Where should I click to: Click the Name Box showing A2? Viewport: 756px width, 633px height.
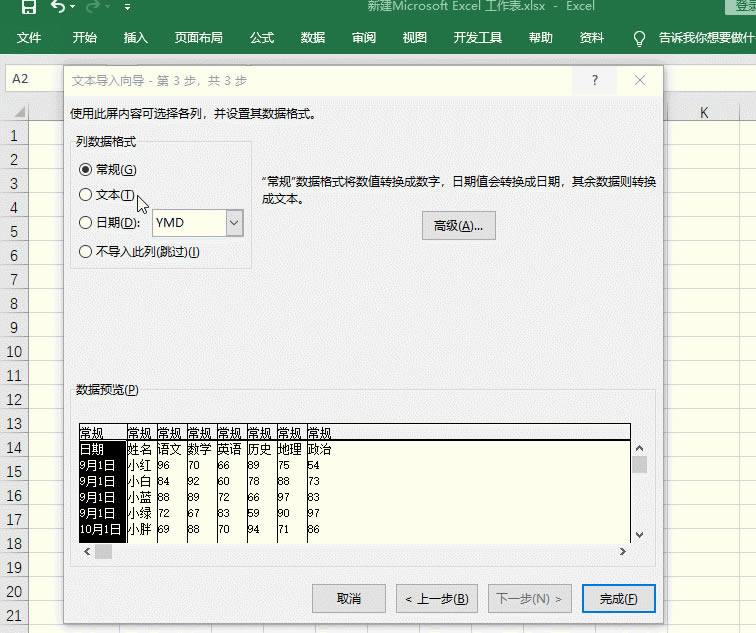coord(30,79)
